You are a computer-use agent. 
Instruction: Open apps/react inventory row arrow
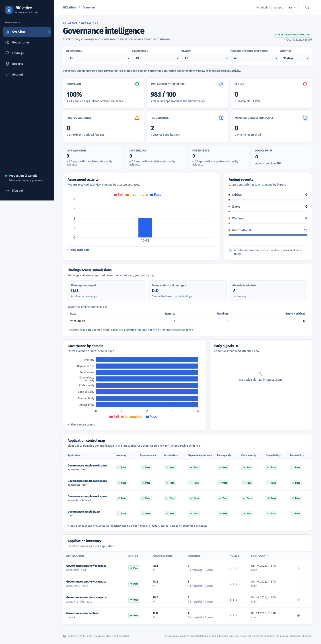pyautogui.click(x=298, y=584)
